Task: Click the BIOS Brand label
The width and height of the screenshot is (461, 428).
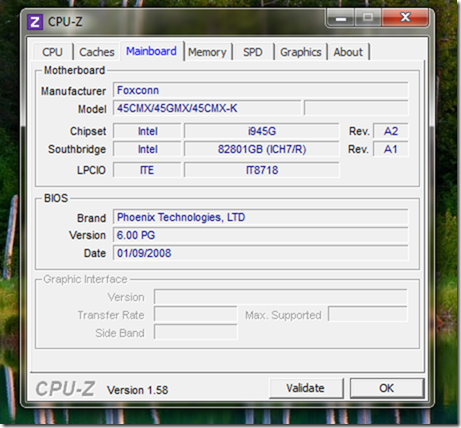Action: coord(91,218)
